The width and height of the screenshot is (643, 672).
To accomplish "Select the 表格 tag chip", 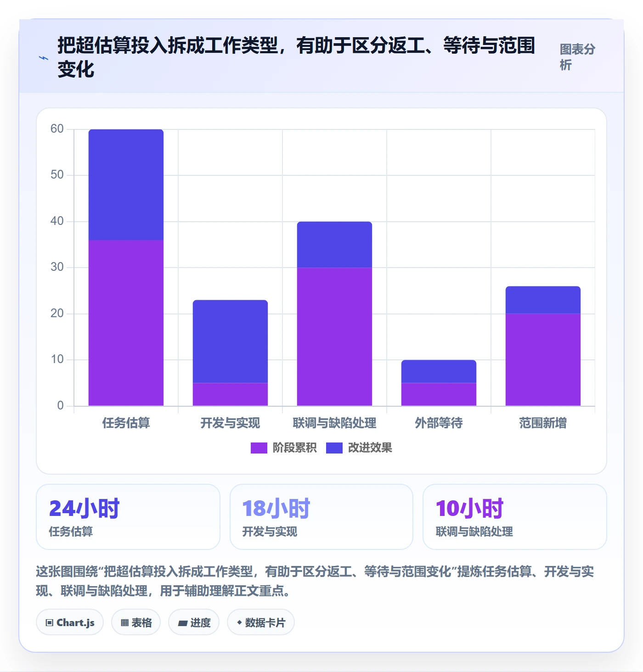I will 136,622.
